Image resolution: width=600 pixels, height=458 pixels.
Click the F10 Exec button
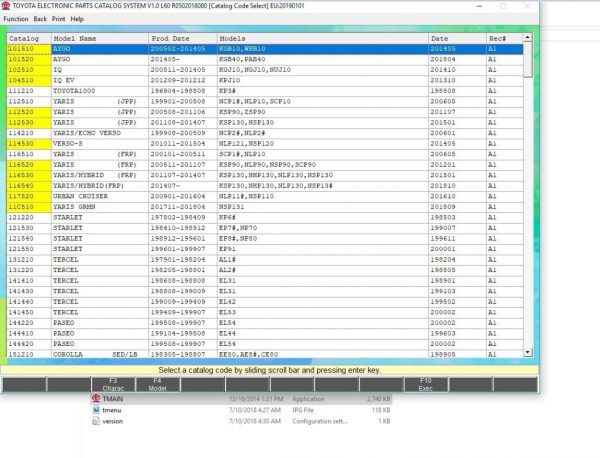pos(426,384)
